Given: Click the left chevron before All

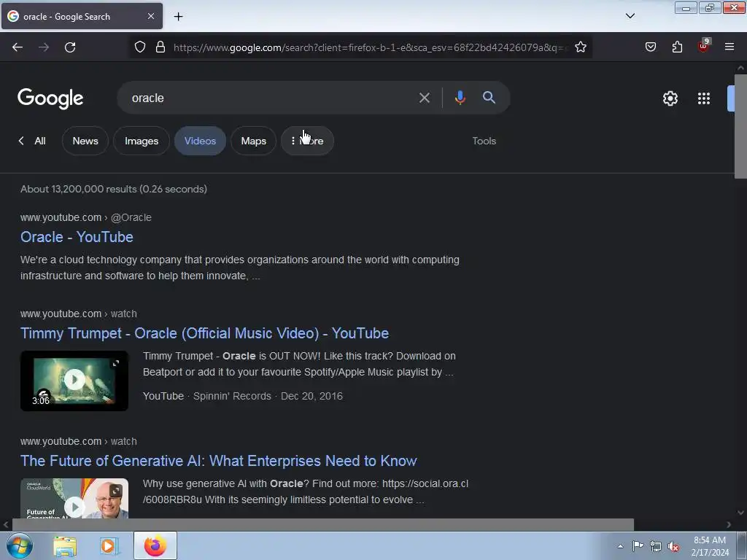Looking at the screenshot, I should (21, 141).
